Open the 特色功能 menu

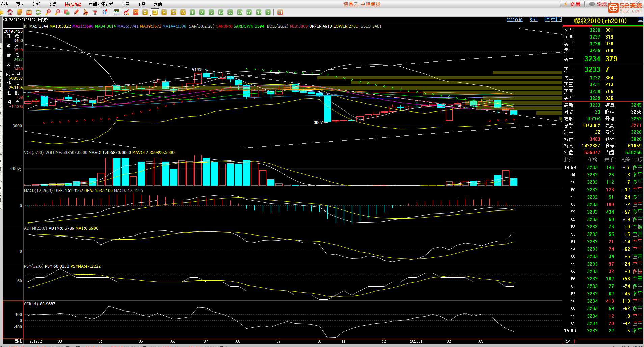pyautogui.click(x=73, y=4)
